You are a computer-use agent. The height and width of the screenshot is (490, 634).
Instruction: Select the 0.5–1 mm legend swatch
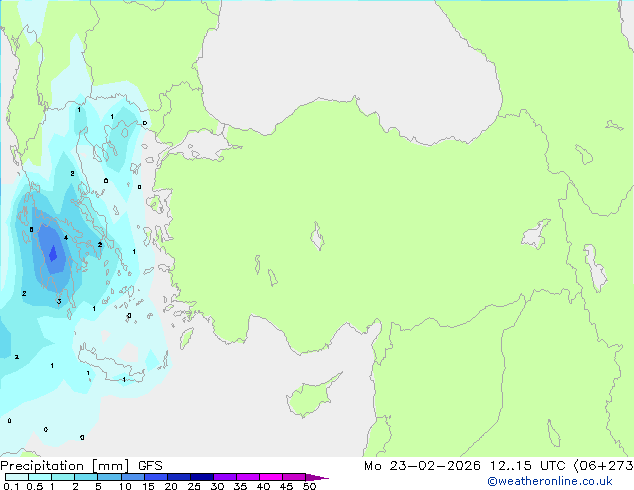click(x=40, y=477)
